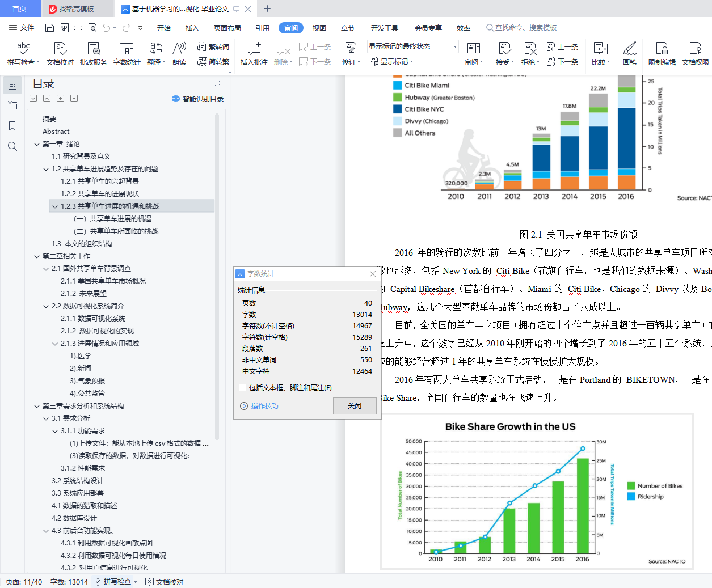
Task: Select the 画笔 pen tool
Action: 630,54
